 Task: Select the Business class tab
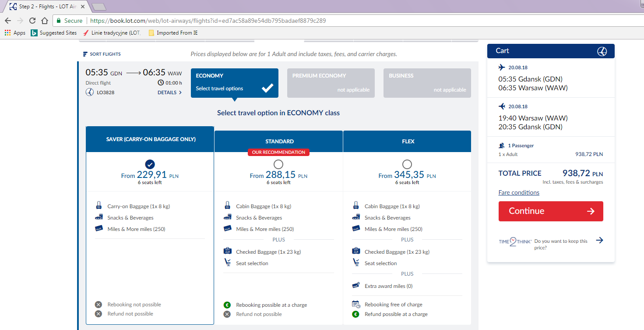pos(427,83)
